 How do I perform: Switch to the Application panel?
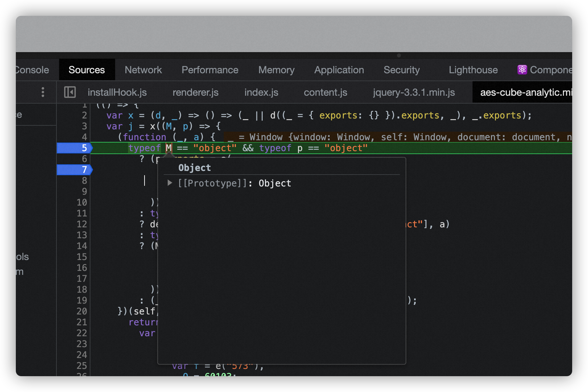[x=339, y=70]
